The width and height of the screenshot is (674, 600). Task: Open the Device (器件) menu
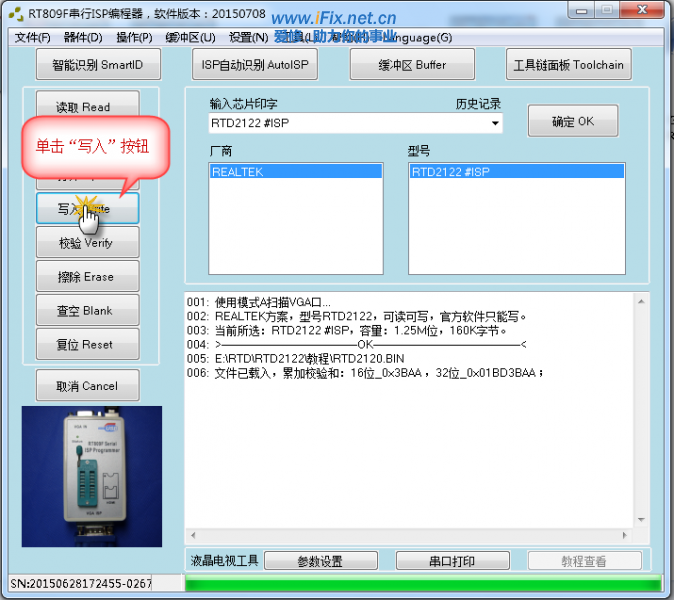coord(82,38)
